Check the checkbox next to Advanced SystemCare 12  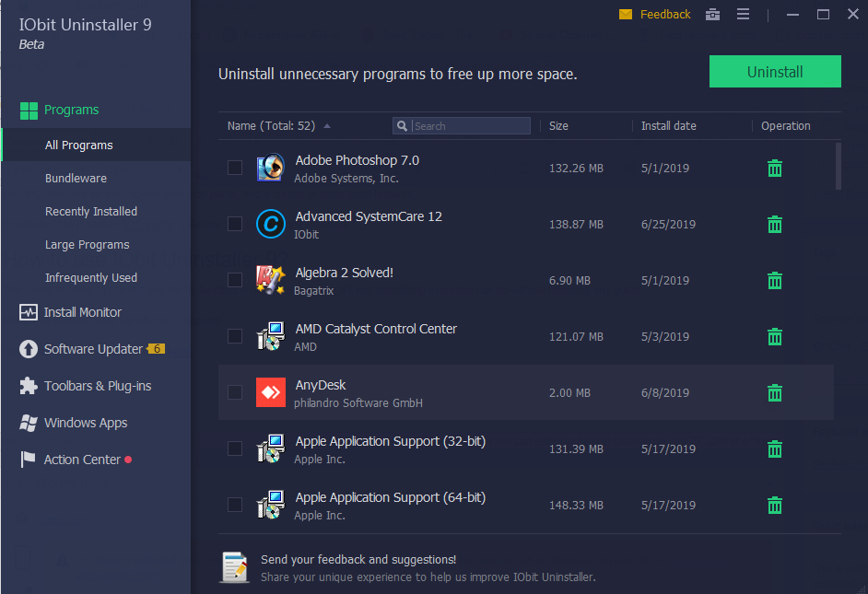coord(234,224)
